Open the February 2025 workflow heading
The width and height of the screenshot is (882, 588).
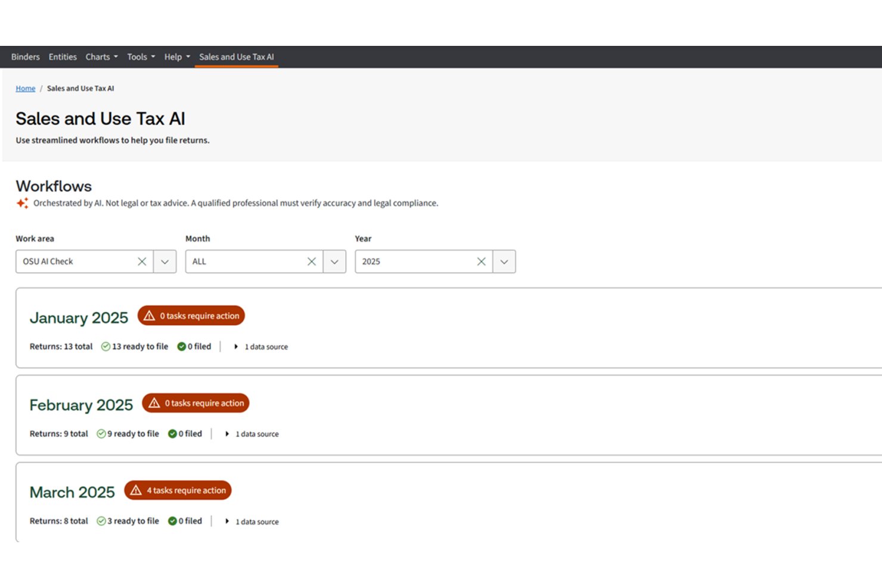pyautogui.click(x=81, y=405)
